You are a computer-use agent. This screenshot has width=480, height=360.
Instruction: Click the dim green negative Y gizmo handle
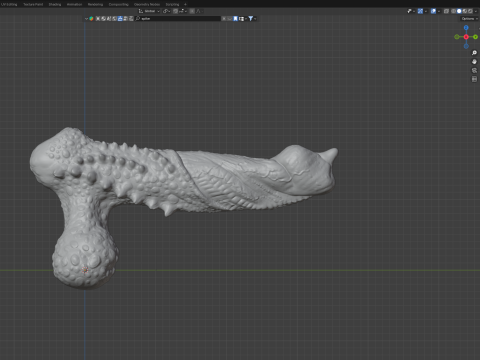457,37
